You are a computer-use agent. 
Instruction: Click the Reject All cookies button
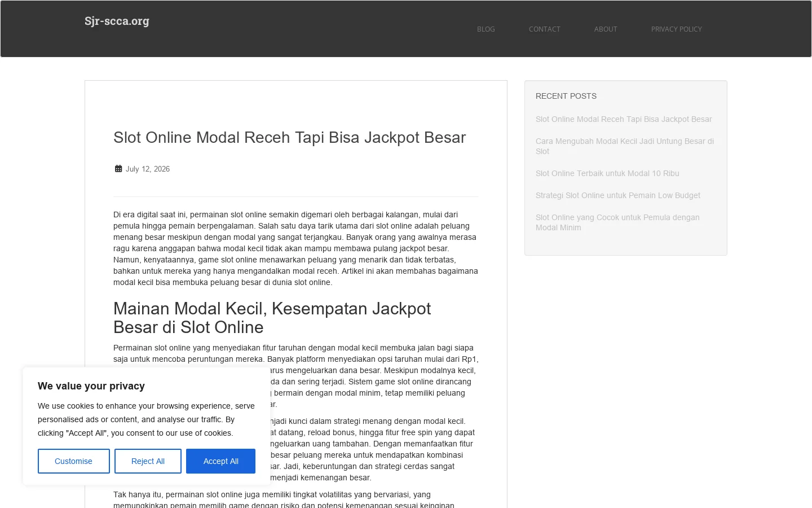pyautogui.click(x=148, y=461)
